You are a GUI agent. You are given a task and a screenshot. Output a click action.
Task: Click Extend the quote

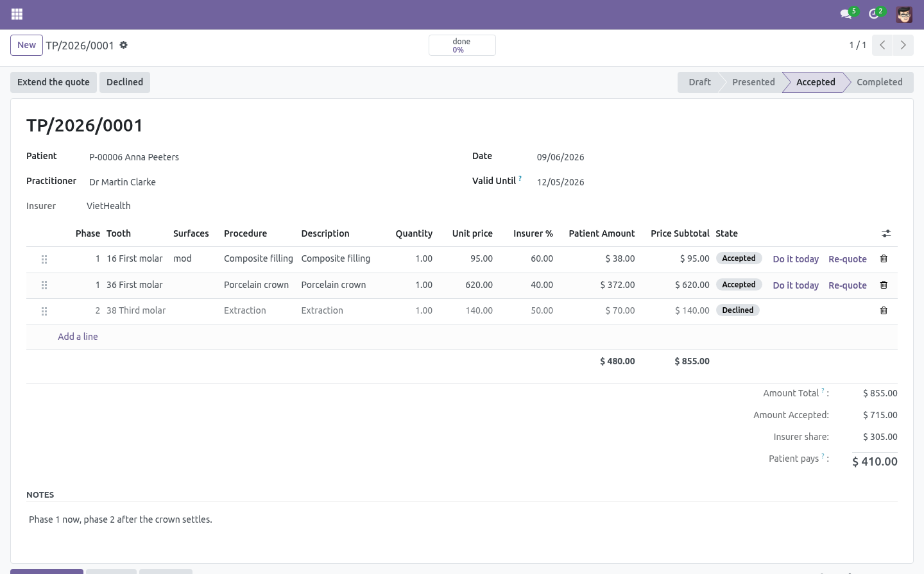(53, 82)
